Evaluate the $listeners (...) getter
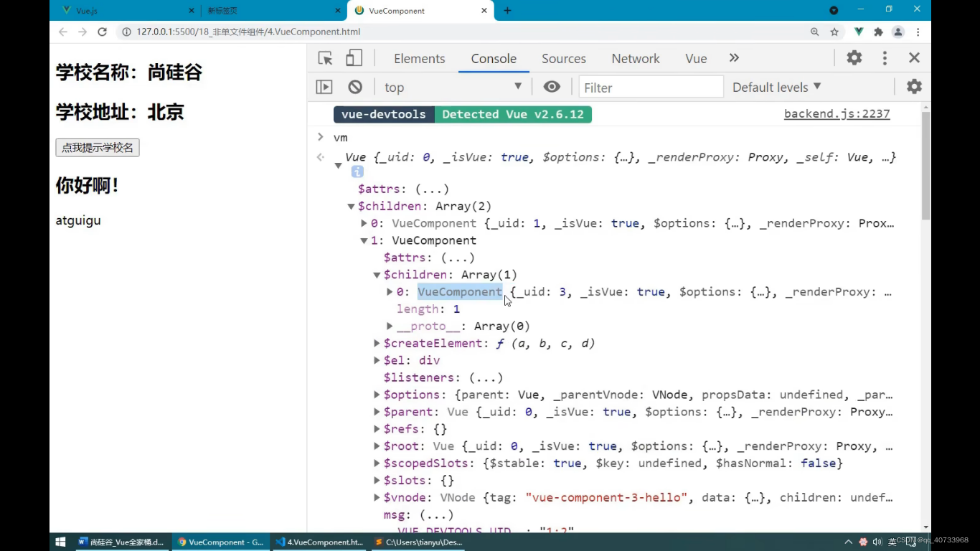The image size is (980, 551). click(486, 378)
